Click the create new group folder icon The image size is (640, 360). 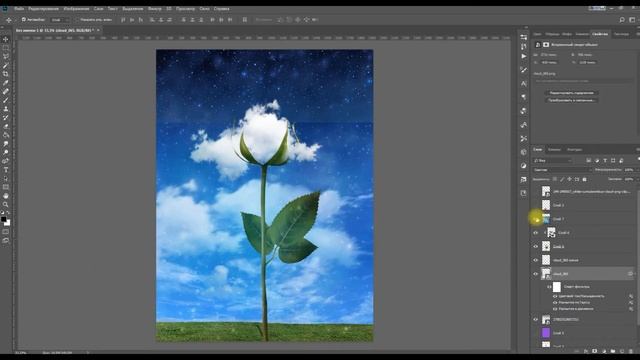pos(613,351)
